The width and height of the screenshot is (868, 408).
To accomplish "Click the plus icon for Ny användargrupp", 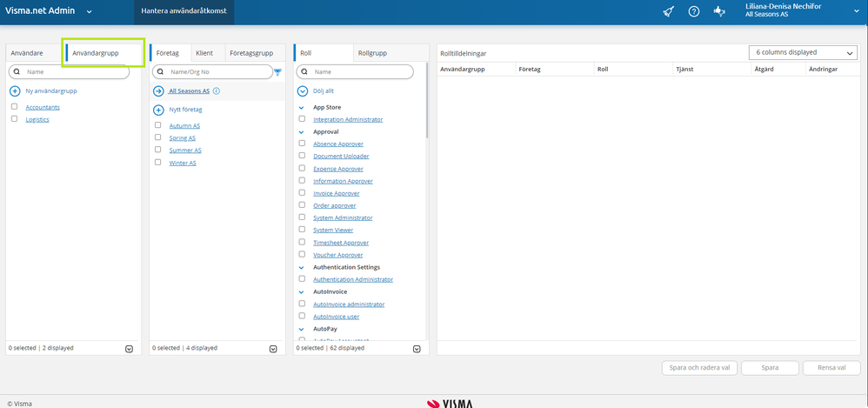I will [x=15, y=90].
